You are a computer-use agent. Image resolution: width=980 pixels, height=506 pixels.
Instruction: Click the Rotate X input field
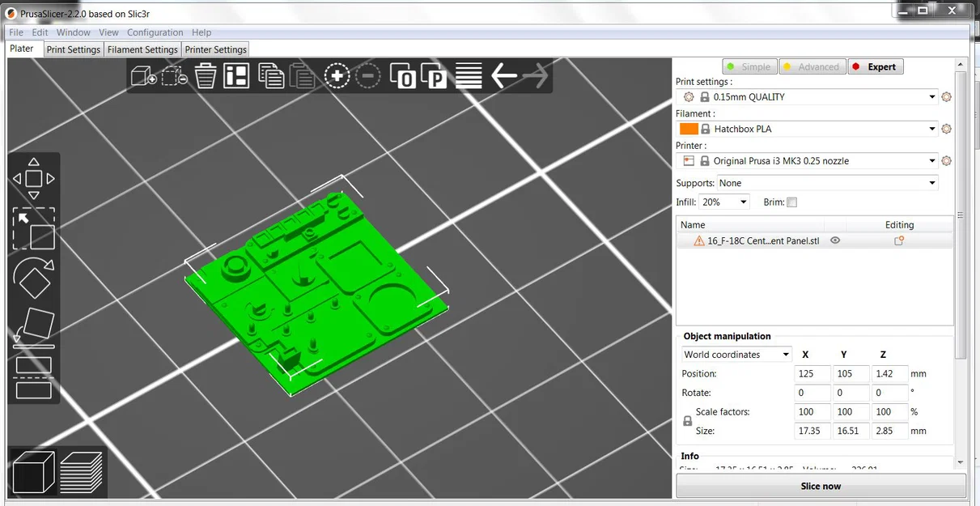pos(812,393)
